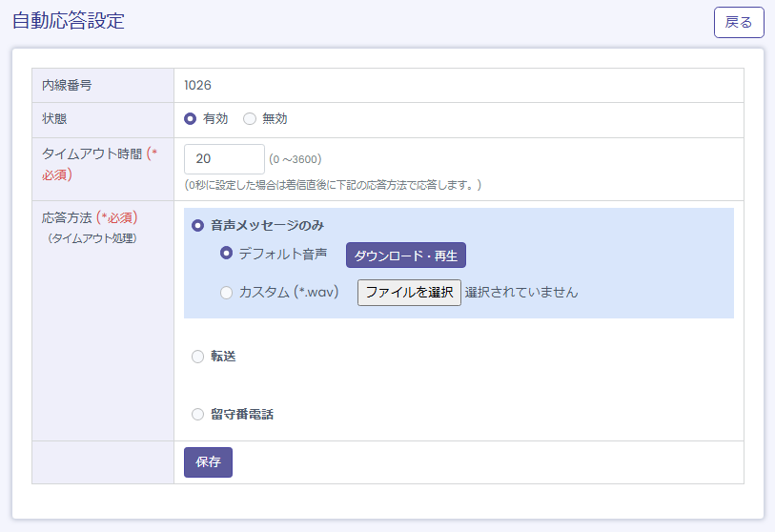Click the 内線番号 row label

coord(67,85)
